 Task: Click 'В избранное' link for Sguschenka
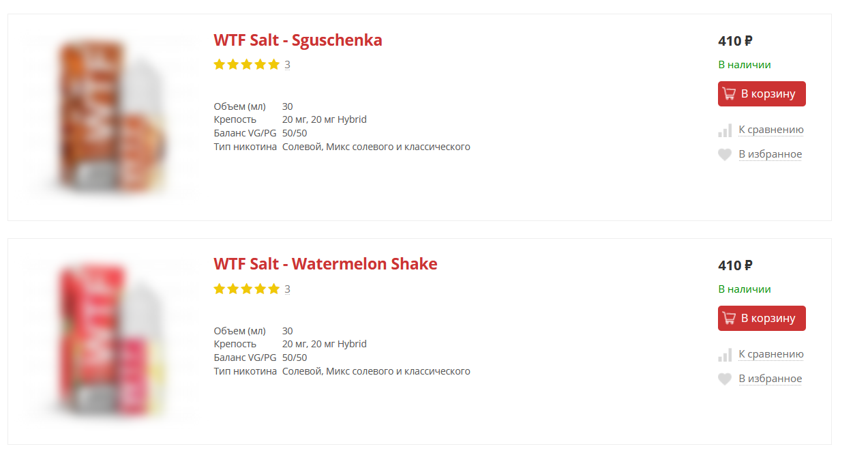tap(770, 154)
